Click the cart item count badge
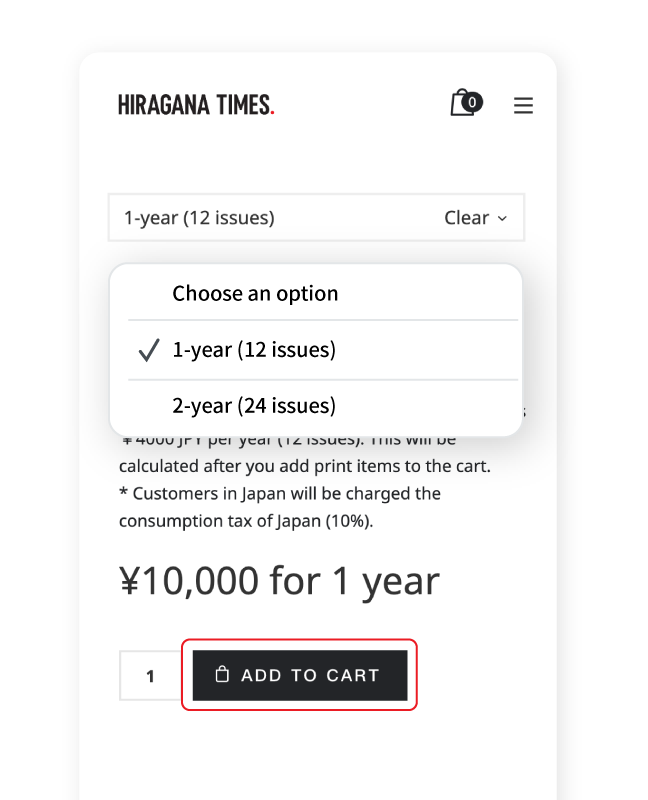 click(x=472, y=101)
